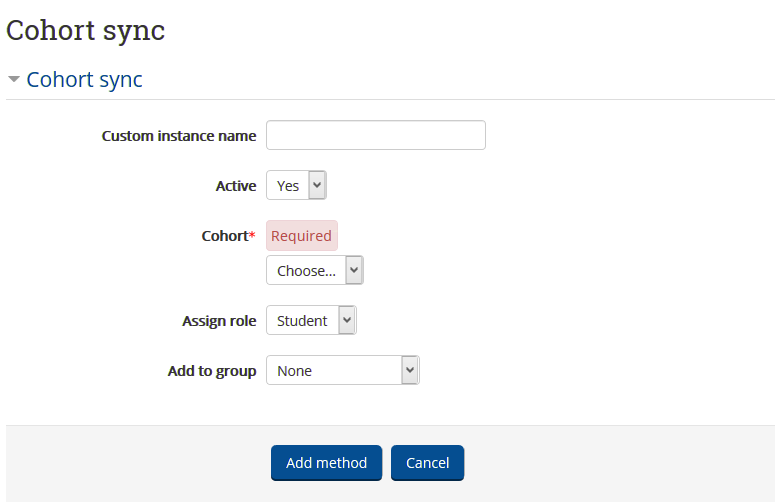The image size is (775, 502).
Task: Click the Cohort field label
Action: point(224,236)
